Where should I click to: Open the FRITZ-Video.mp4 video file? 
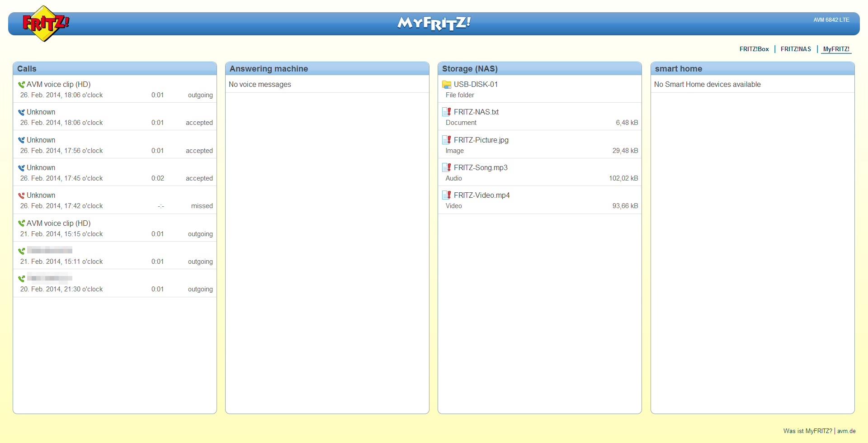click(481, 195)
